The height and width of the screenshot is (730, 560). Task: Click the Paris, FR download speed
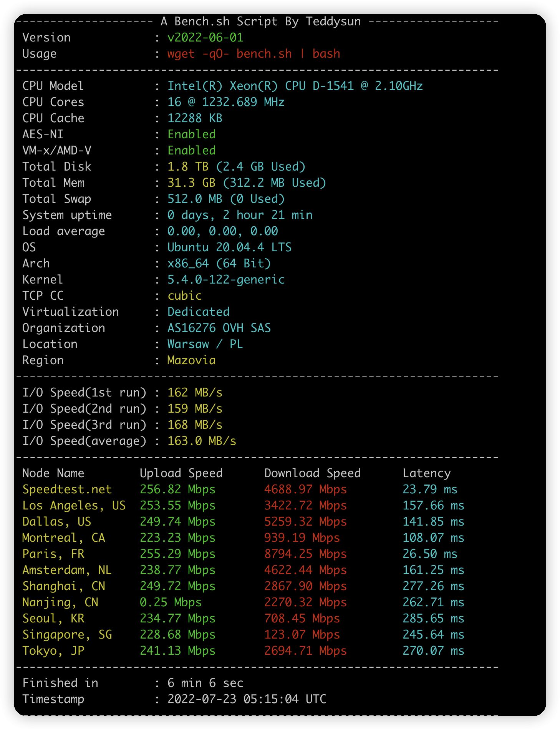(305, 554)
